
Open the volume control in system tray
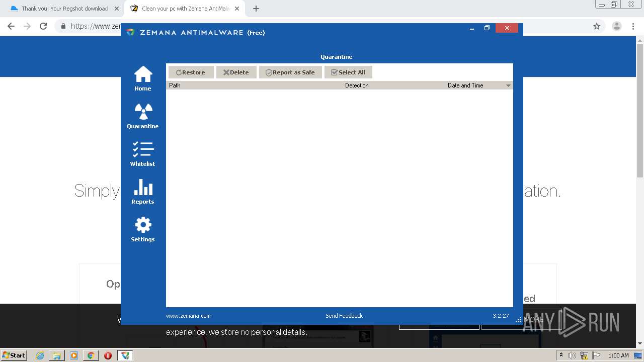[572, 355]
